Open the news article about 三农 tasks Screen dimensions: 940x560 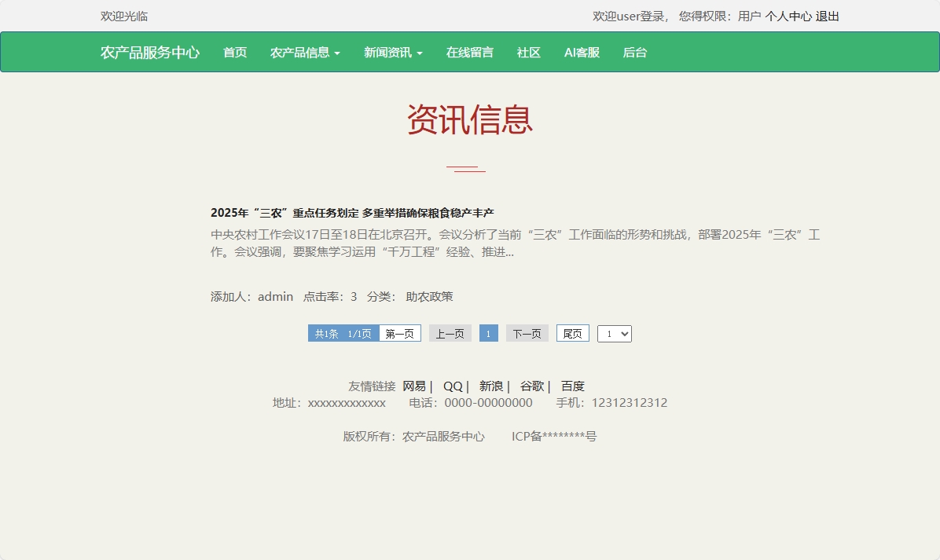click(x=352, y=211)
